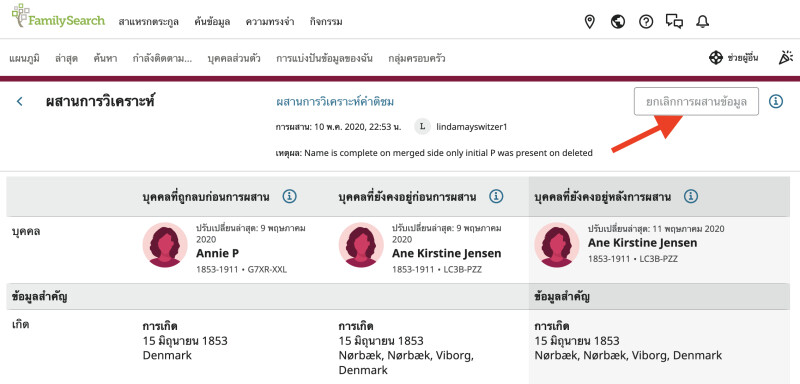Switch to the แผนภูมิ tab
The height and width of the screenshot is (384, 800).
click(x=24, y=58)
